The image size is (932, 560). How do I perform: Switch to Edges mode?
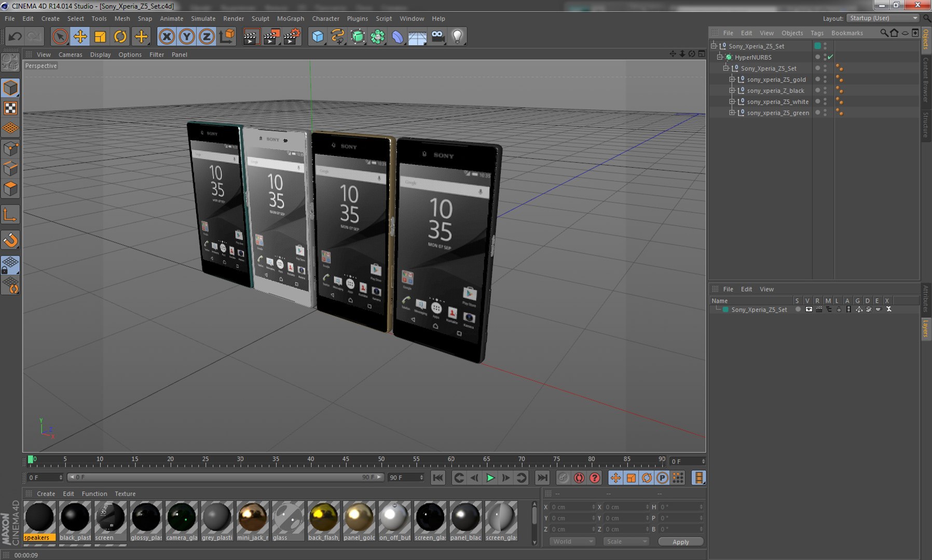[x=10, y=169]
